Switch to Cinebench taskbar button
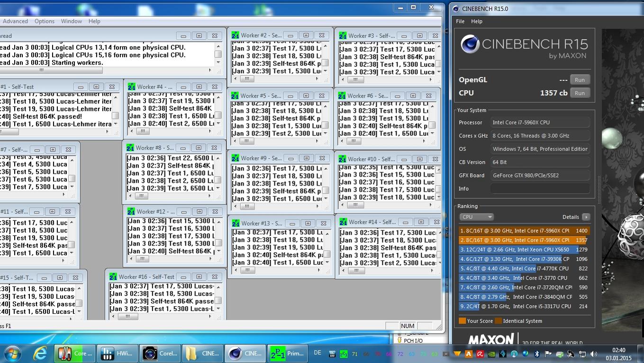The width and height of the screenshot is (644, 363). (245, 353)
